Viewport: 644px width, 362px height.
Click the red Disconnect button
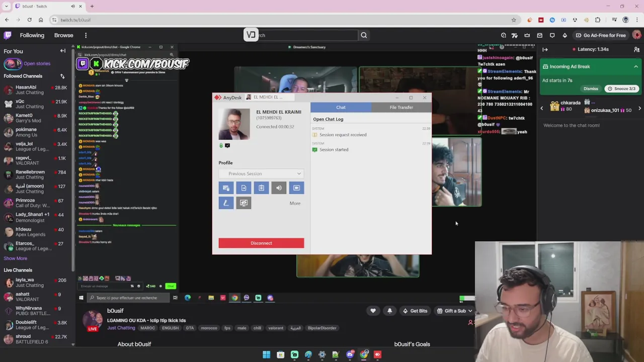261,243
